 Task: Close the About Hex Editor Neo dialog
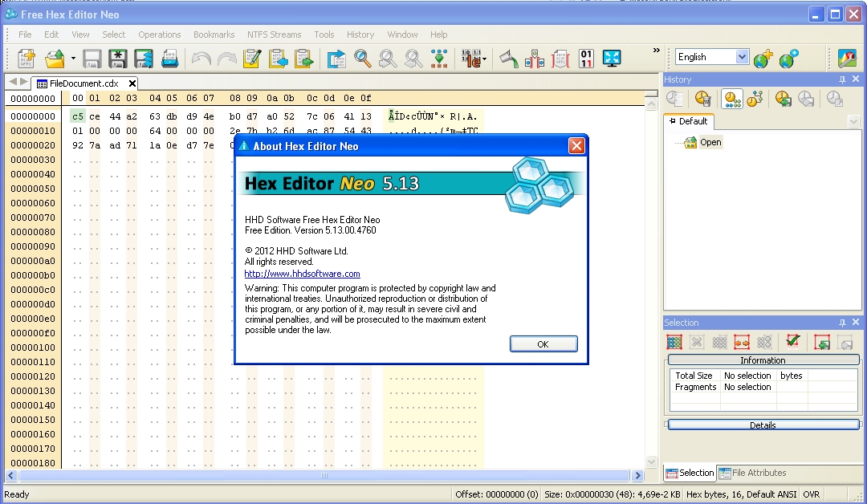click(x=576, y=146)
